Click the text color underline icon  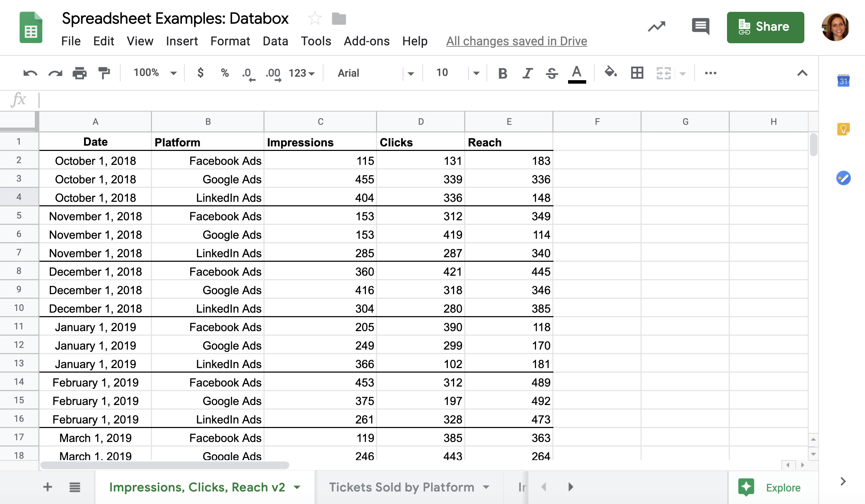pyautogui.click(x=575, y=73)
